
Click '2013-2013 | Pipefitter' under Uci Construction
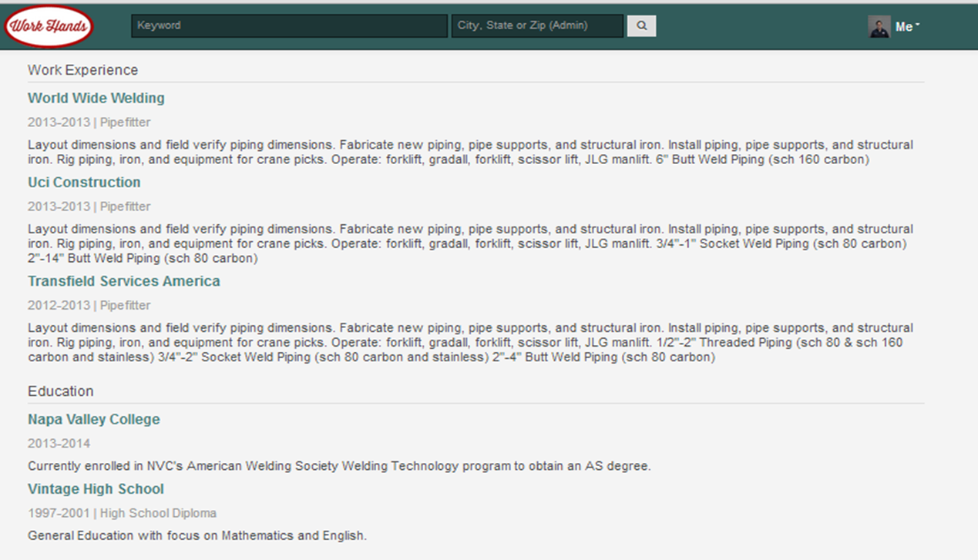click(x=89, y=206)
